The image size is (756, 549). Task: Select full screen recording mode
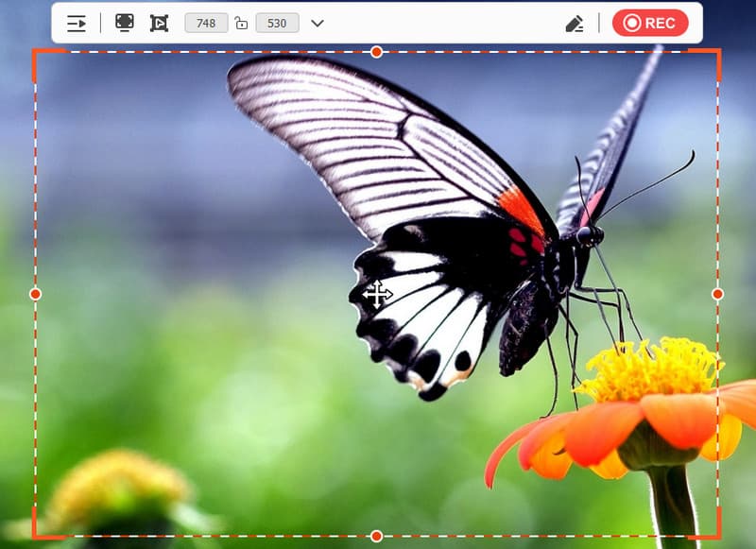pos(125,23)
